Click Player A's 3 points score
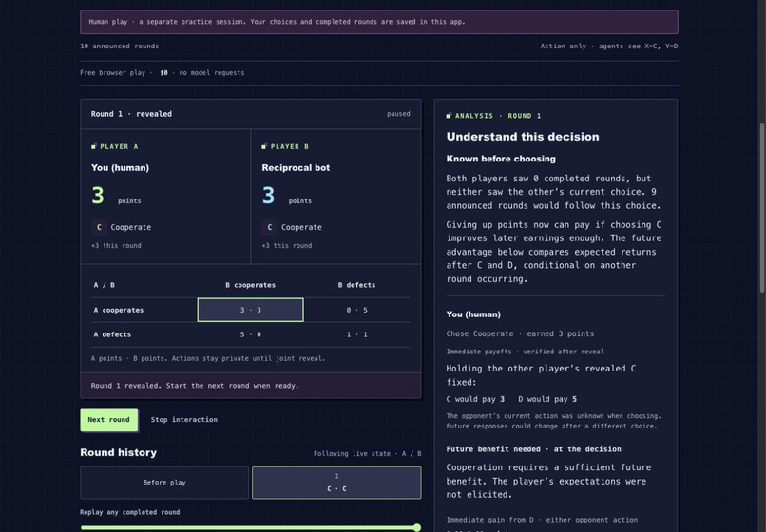 (x=116, y=196)
